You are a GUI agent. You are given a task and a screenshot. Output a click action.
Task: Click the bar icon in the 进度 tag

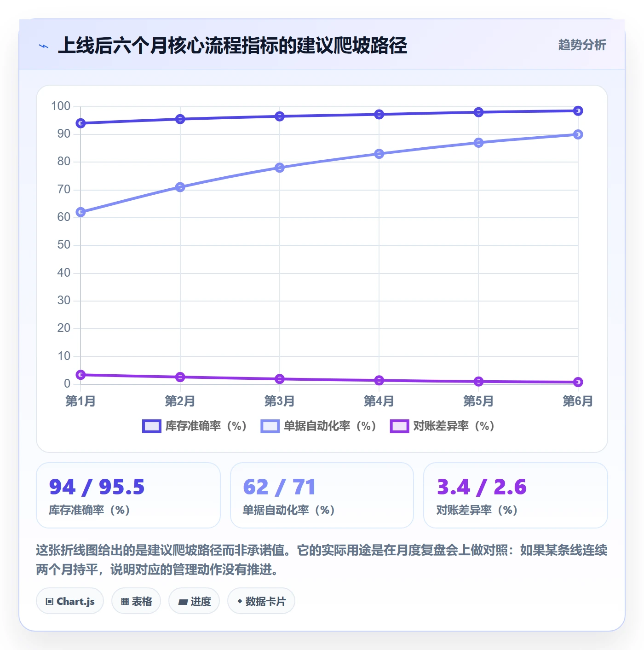point(183,602)
